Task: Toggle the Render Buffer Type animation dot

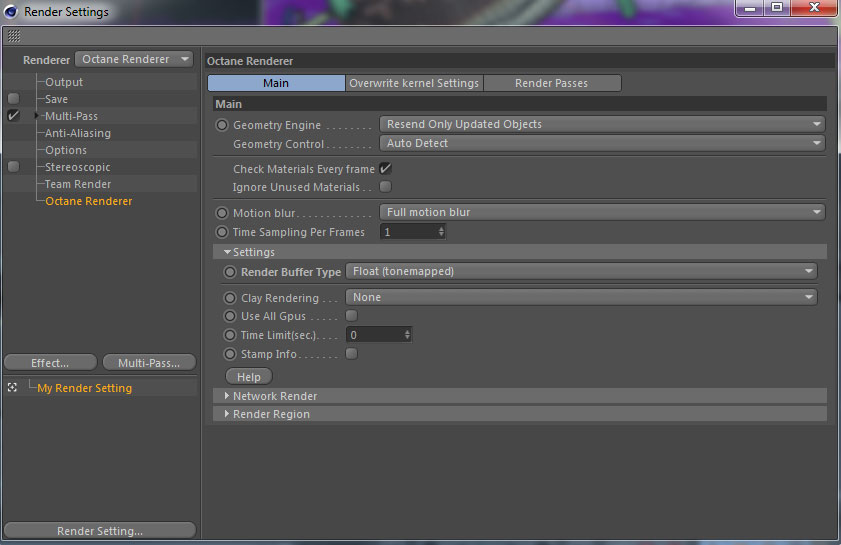Action: click(x=230, y=272)
